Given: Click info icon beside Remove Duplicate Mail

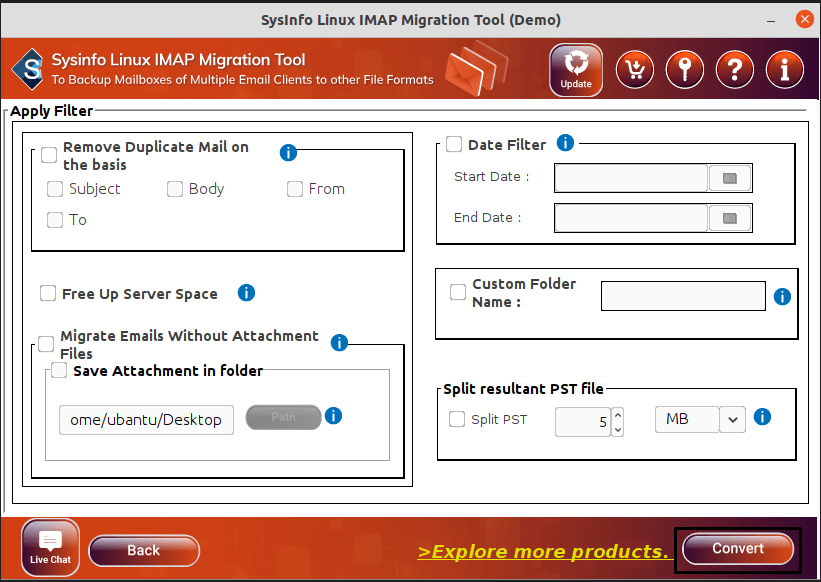Looking at the screenshot, I should point(288,153).
